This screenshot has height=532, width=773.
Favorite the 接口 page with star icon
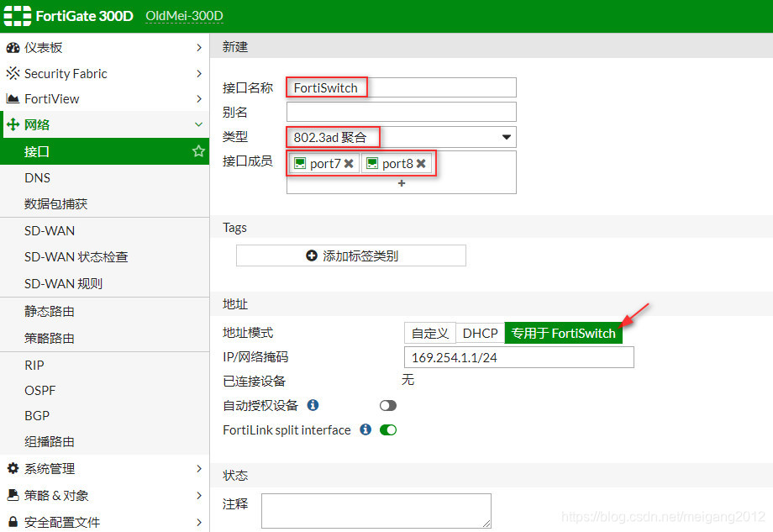[198, 151]
